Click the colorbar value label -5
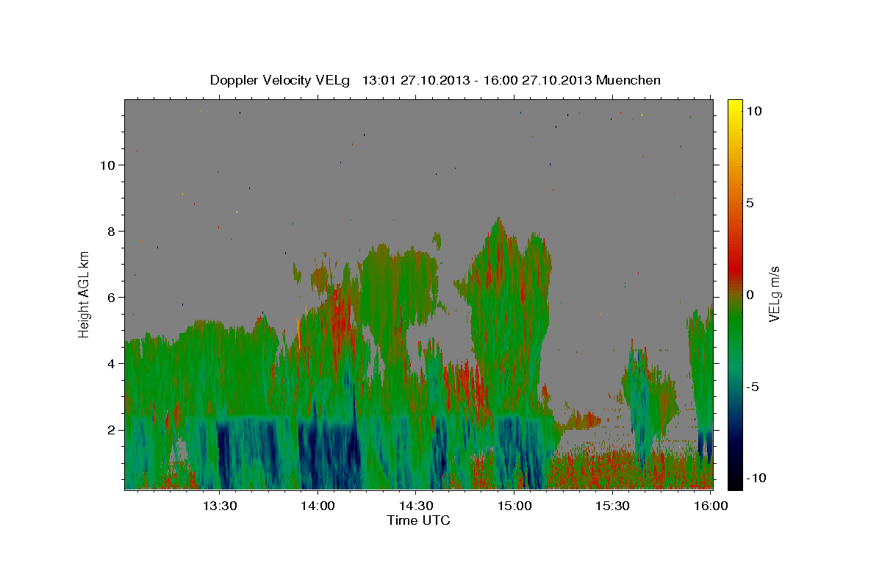This screenshot has width=882, height=588. [752, 387]
